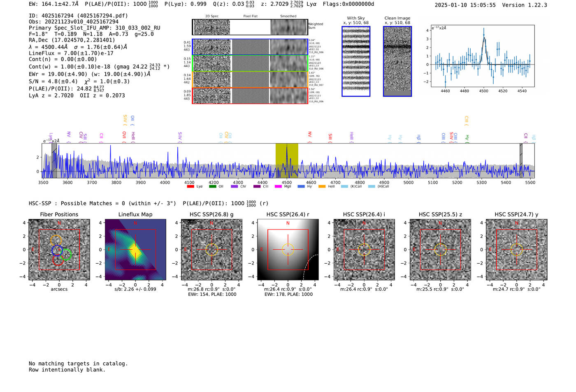Click Primary Spec_Slot_IFU_AMP: 310_033_002_RU
This screenshot has height=392, width=576.
pos(95,28)
